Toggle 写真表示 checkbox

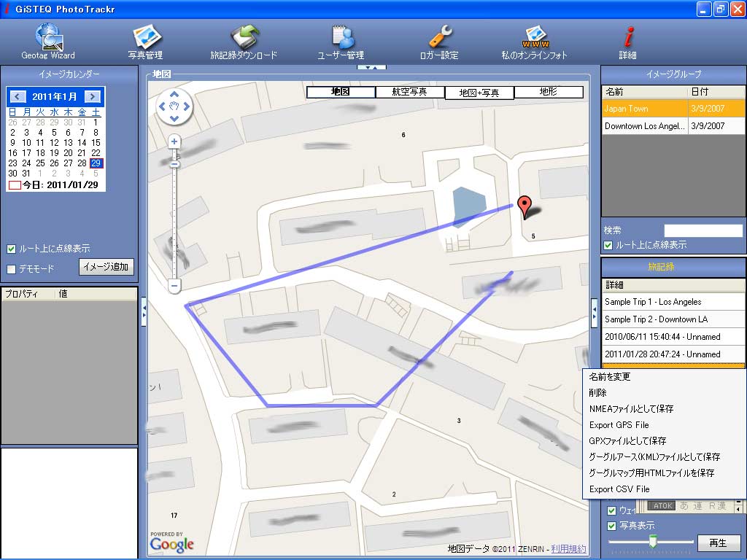pos(612,526)
